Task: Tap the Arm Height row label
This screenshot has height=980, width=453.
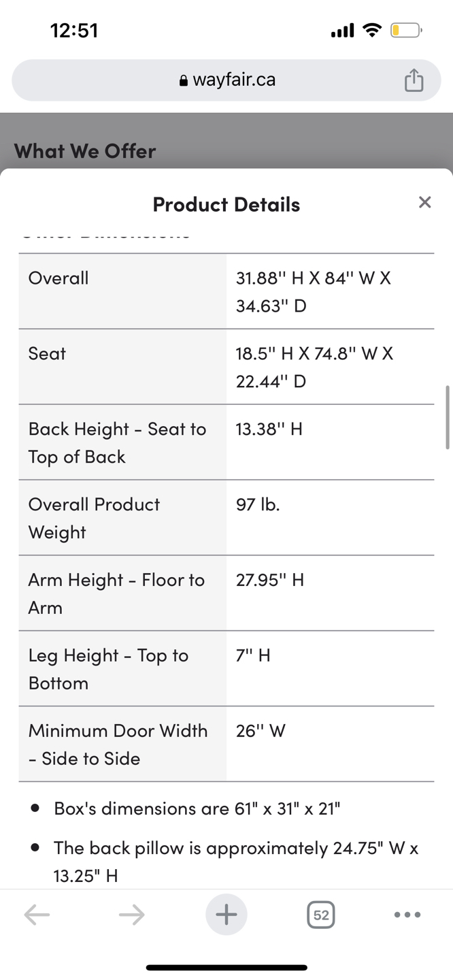Action: point(116,593)
